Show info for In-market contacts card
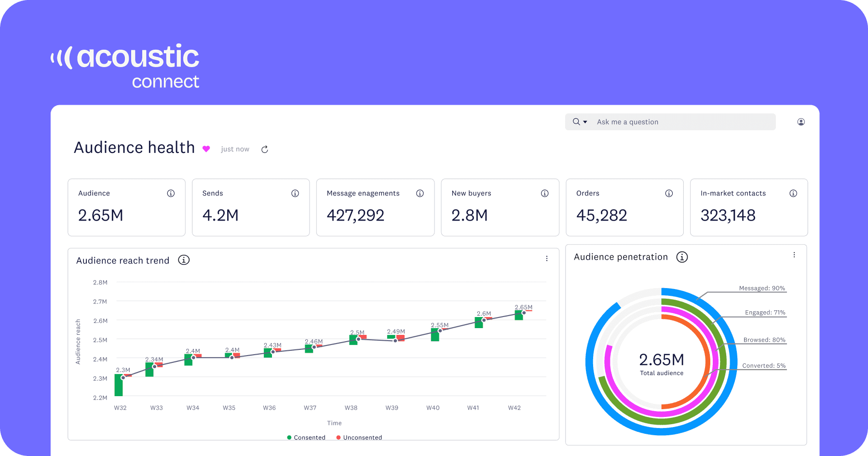This screenshot has height=456, width=868. click(x=793, y=193)
